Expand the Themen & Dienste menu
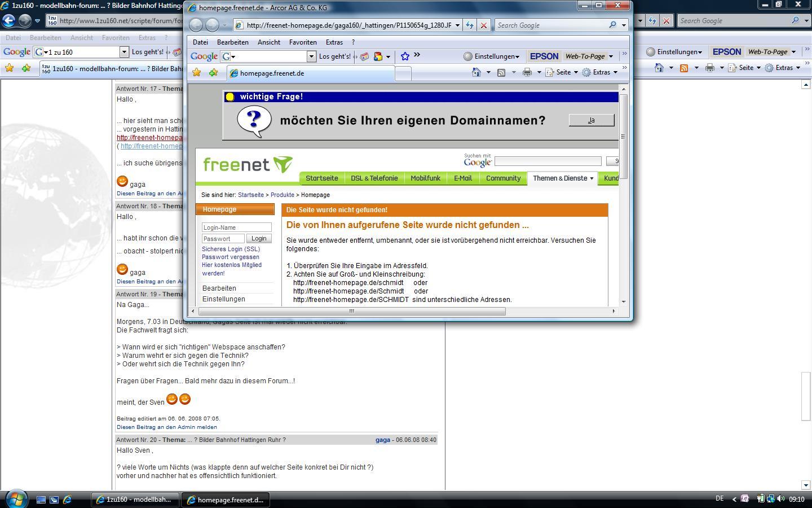This screenshot has height=508, width=812. pyautogui.click(x=562, y=178)
